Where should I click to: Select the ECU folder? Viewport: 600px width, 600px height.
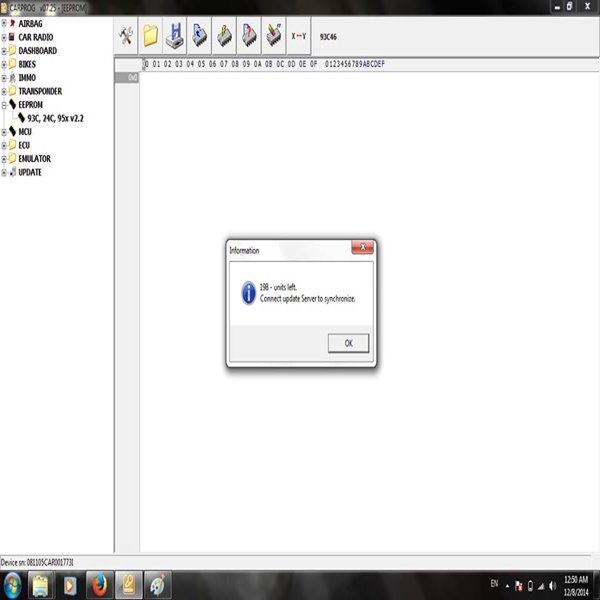(24, 145)
